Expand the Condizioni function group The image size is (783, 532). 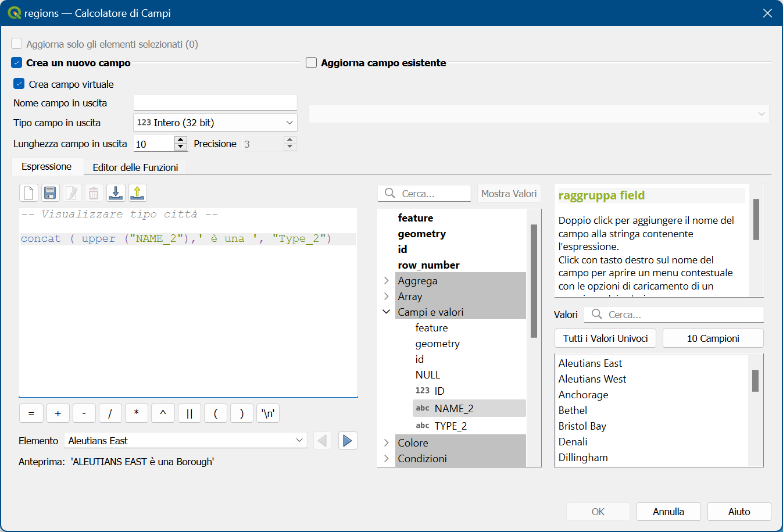click(x=387, y=459)
